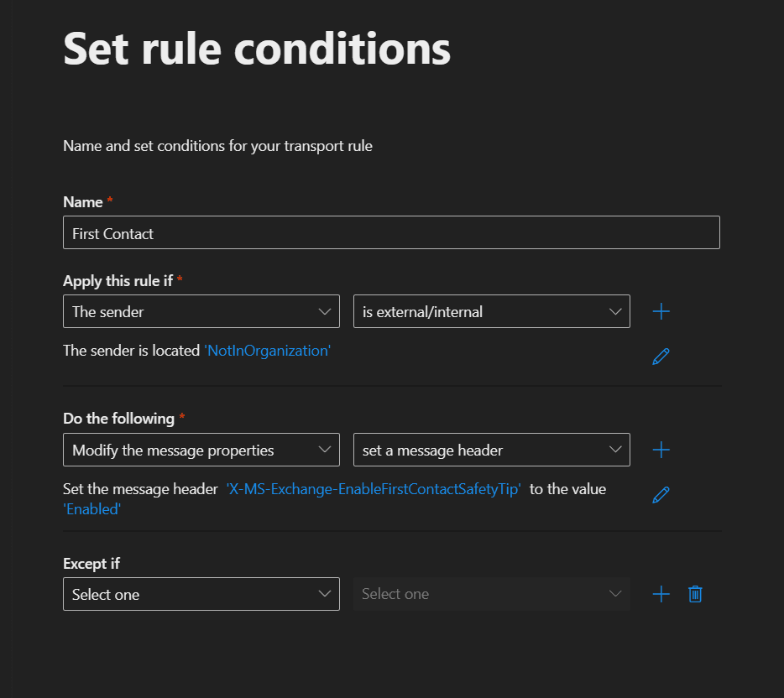Click the greyed-out second 'Select one' dropdown

[491, 594]
